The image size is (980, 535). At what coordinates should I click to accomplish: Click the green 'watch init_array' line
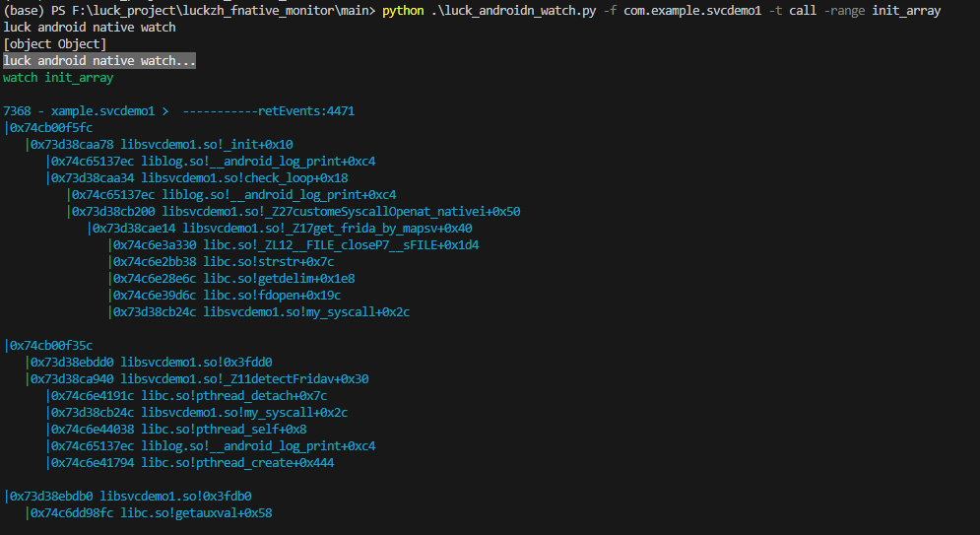58,78
